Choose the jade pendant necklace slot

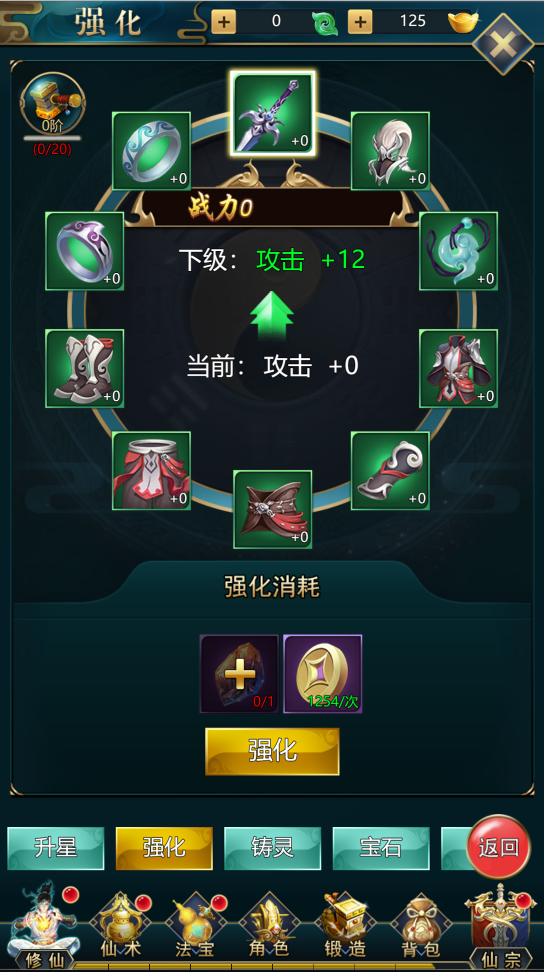pyautogui.click(x=458, y=251)
